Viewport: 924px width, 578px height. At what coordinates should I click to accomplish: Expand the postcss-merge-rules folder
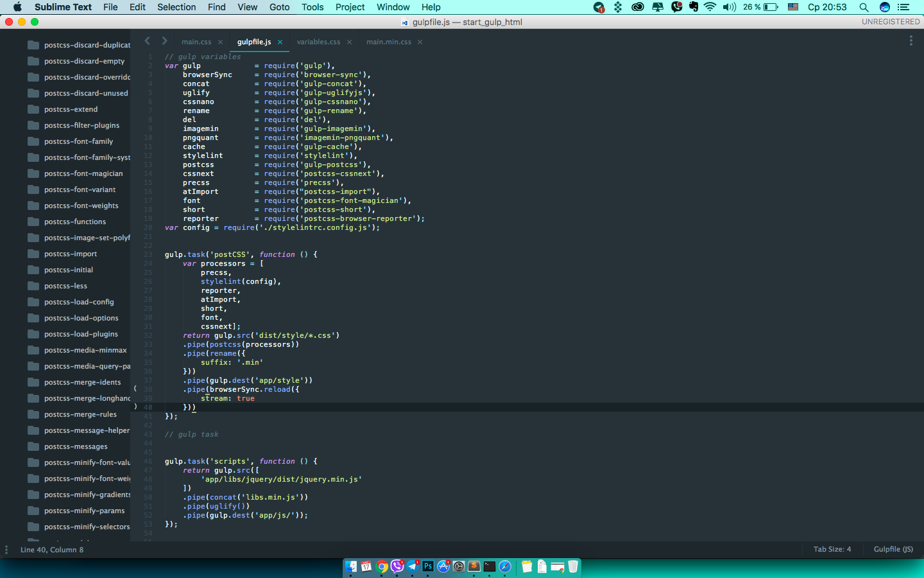point(73,414)
